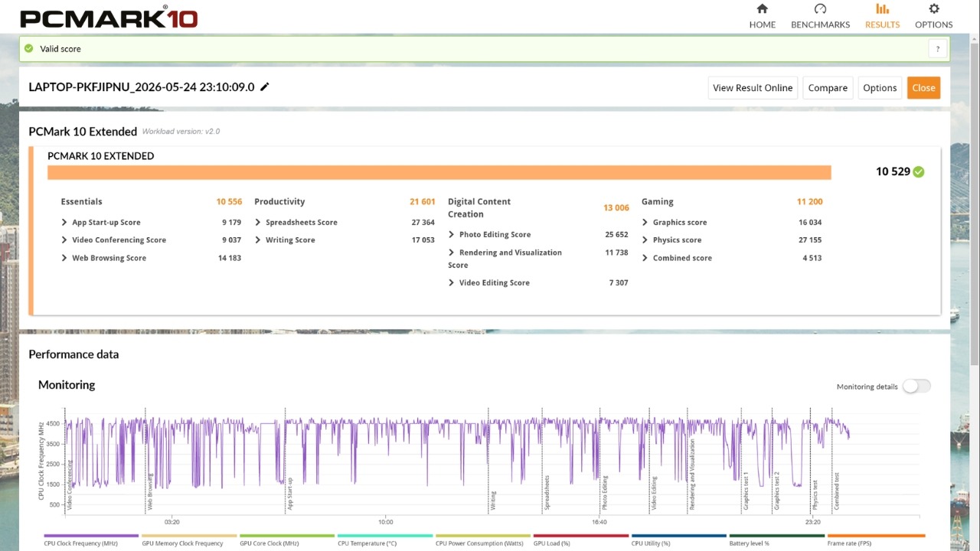The image size is (980, 551).
Task: Expand Spreadsheets Score details
Action: coord(258,223)
